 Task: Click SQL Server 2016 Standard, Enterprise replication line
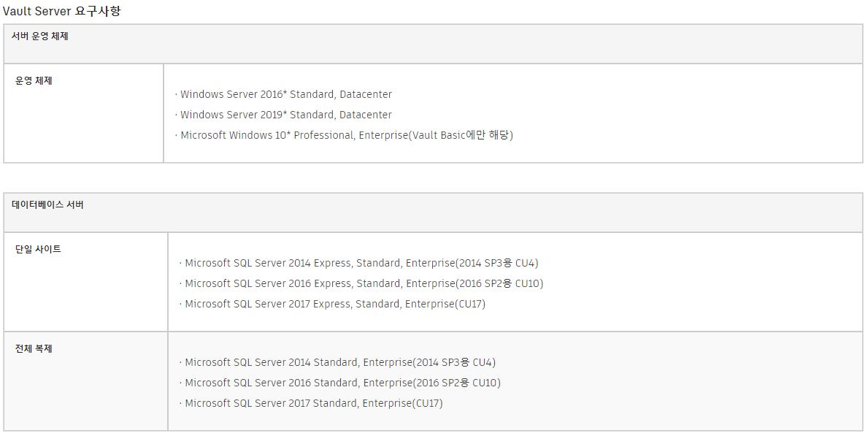(x=340, y=383)
